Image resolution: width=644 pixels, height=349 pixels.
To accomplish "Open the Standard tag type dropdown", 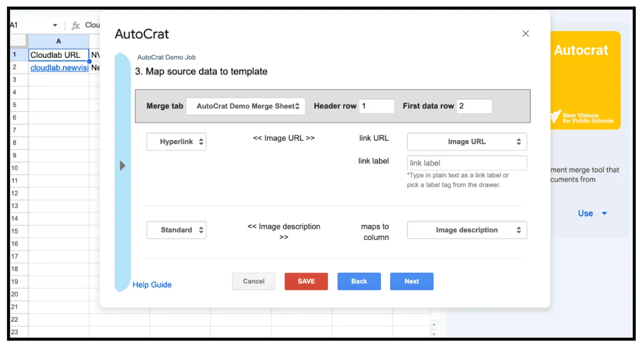I will 176,230.
